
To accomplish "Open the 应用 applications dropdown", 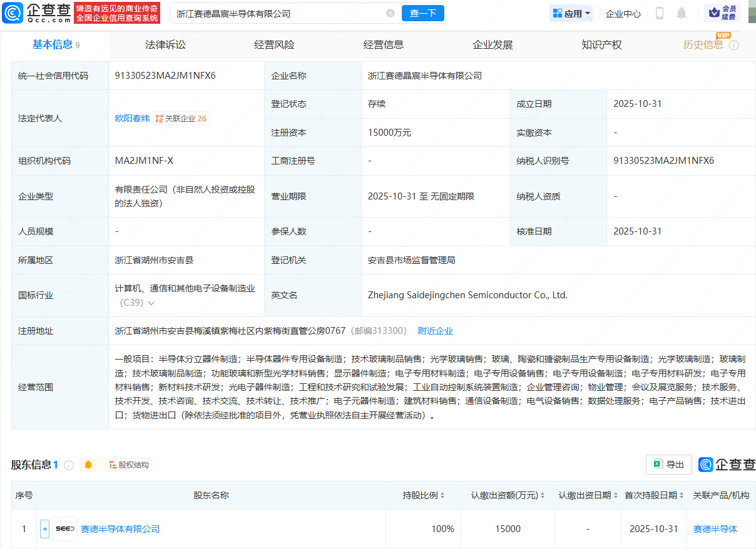I will [571, 13].
